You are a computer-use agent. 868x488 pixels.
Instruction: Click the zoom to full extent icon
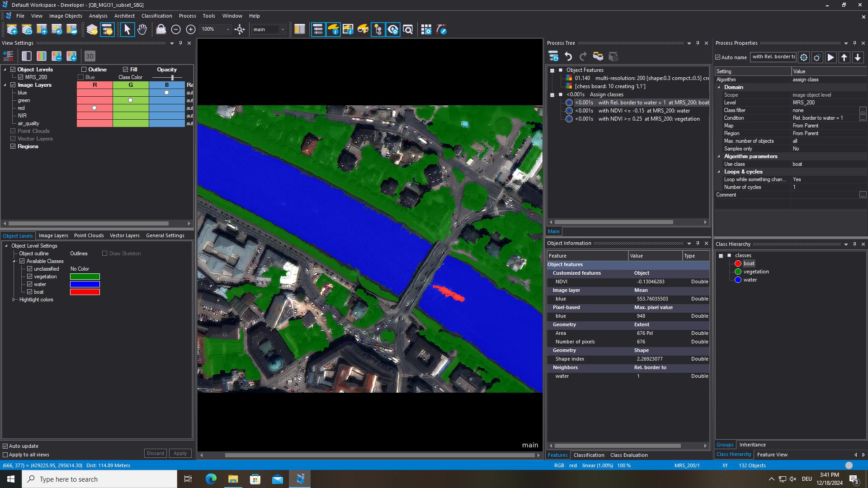(240, 30)
